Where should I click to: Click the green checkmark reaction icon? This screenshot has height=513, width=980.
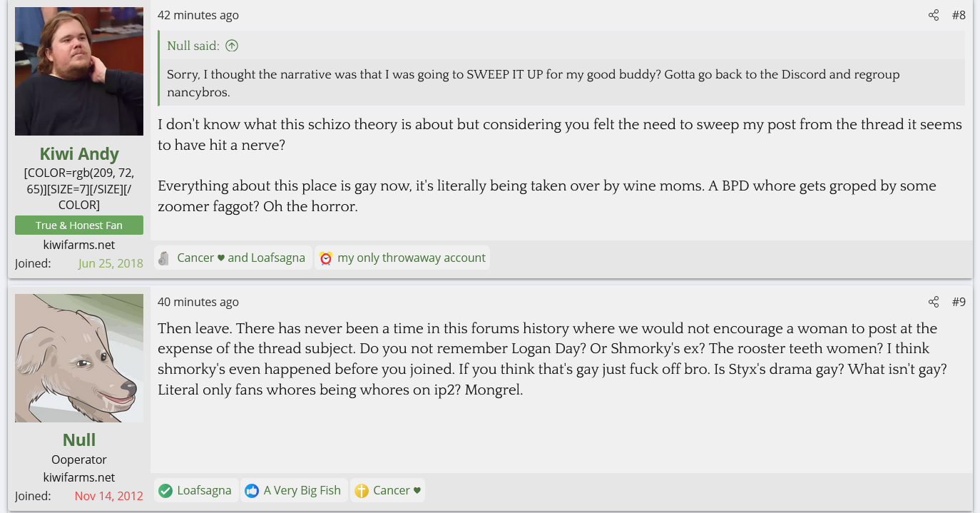(x=165, y=491)
